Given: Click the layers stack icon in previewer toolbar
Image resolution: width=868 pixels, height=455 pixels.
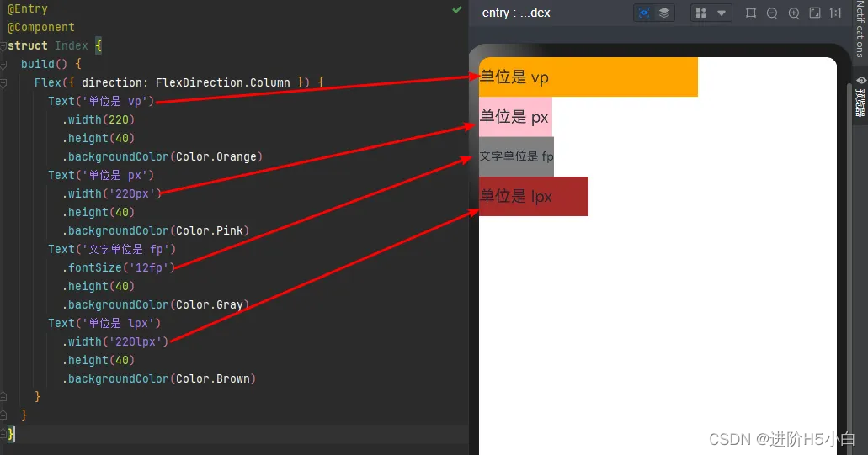Looking at the screenshot, I should tap(664, 13).
